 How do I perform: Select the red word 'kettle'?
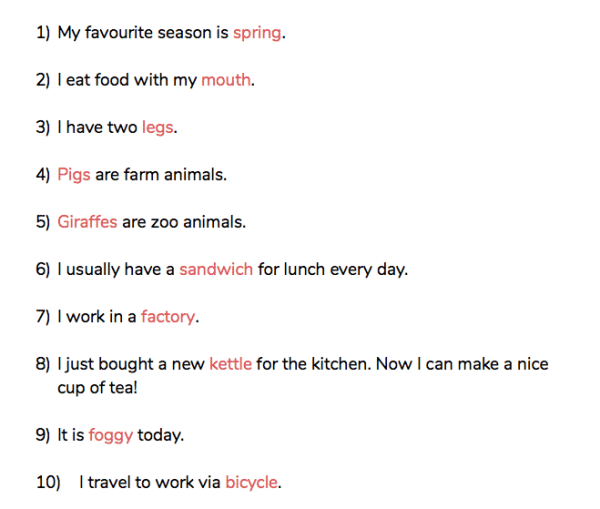[230, 364]
